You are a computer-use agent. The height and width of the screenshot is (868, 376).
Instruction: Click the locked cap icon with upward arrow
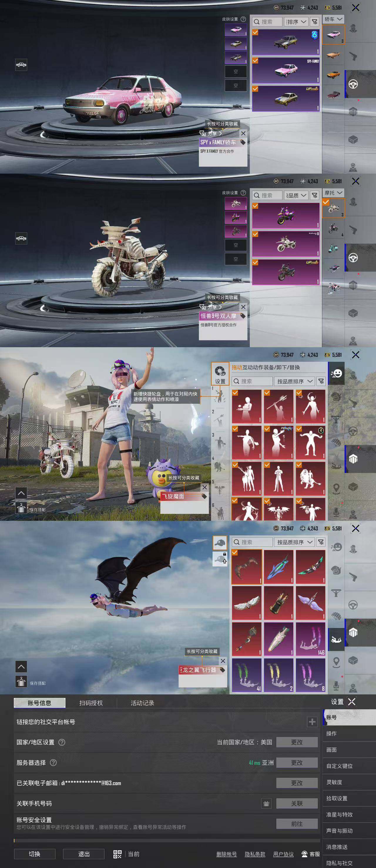coord(220,559)
